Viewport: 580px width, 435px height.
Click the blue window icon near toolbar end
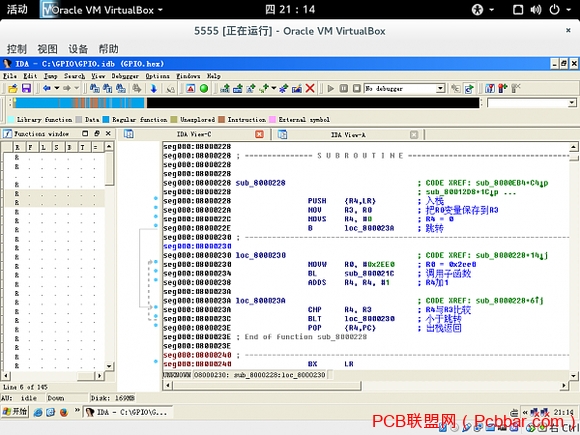tap(490, 88)
